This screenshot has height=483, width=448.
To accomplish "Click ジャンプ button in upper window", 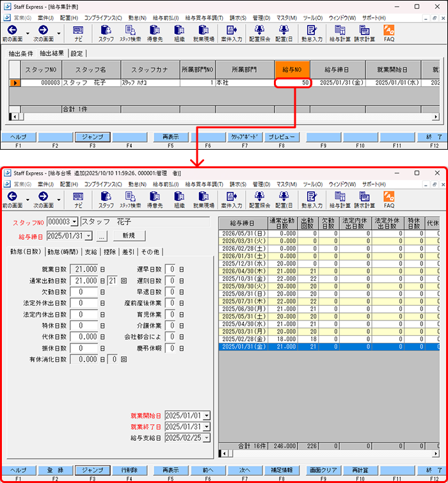I will 92,137.
